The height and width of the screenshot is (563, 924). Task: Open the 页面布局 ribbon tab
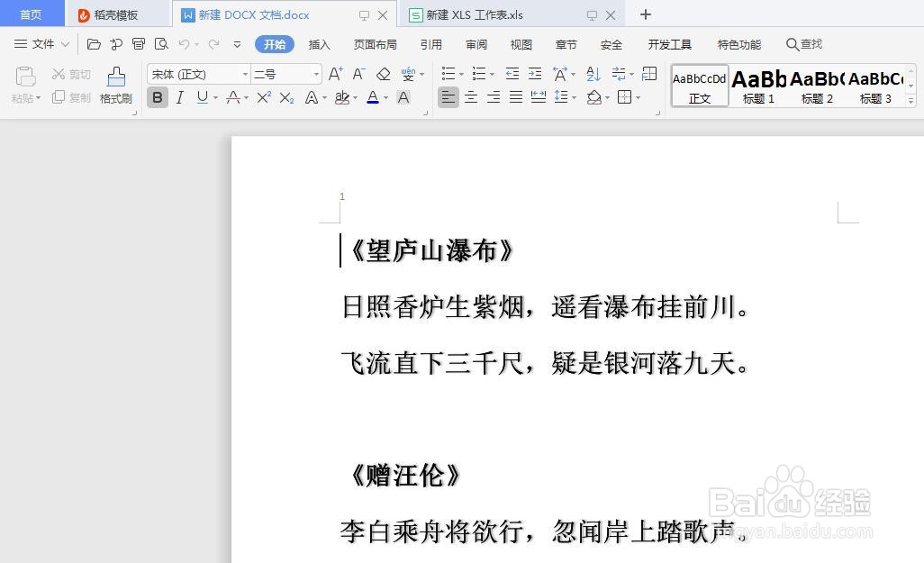[x=375, y=43]
